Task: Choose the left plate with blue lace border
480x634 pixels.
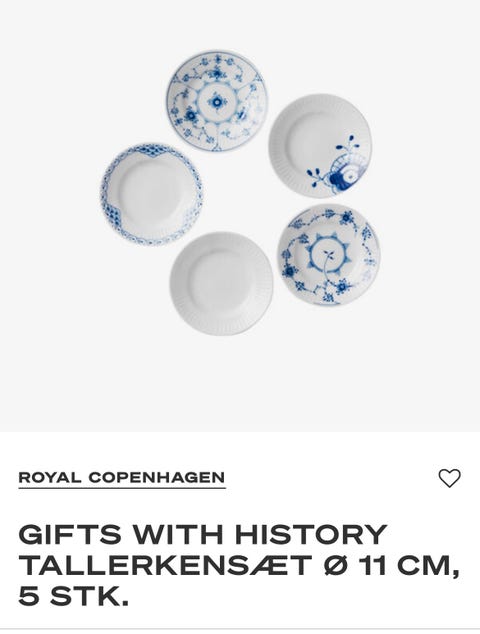Action: 151,195
